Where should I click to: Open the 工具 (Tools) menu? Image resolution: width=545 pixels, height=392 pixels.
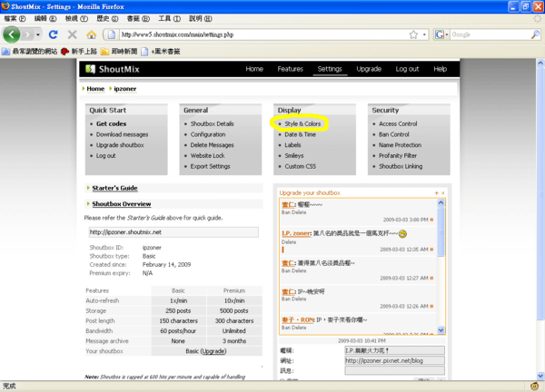coord(169,18)
